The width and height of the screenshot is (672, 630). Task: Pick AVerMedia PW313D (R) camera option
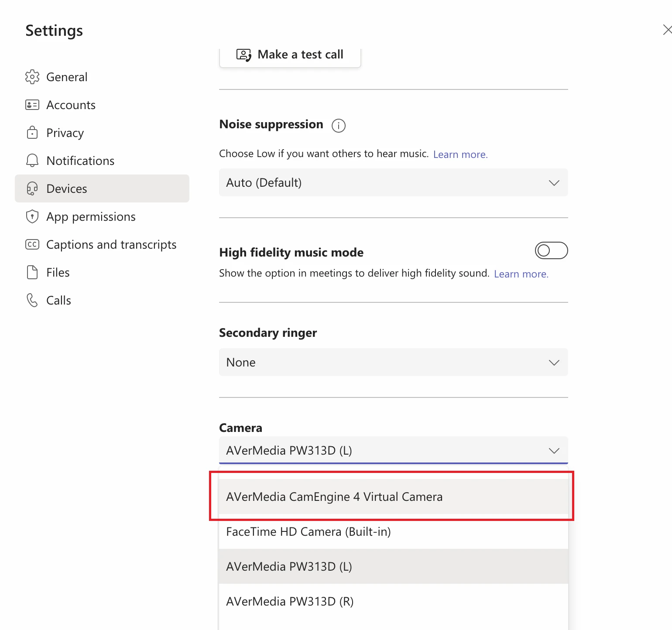tap(290, 601)
